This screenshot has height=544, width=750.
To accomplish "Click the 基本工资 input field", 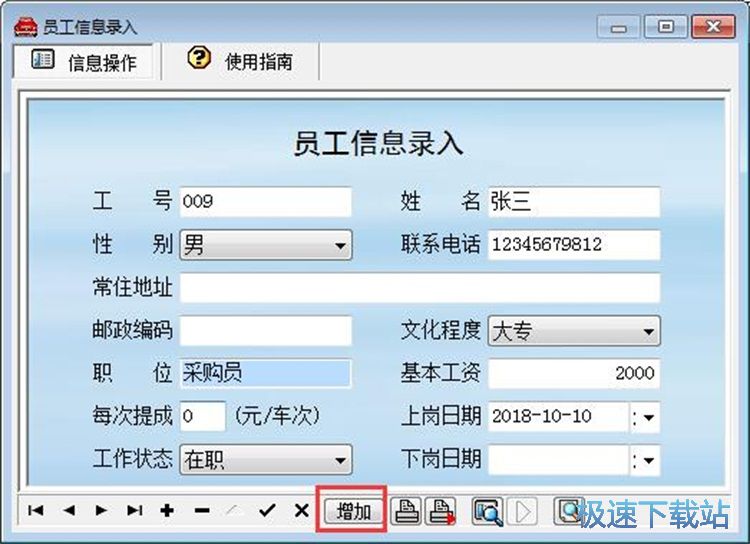I will click(x=574, y=373).
